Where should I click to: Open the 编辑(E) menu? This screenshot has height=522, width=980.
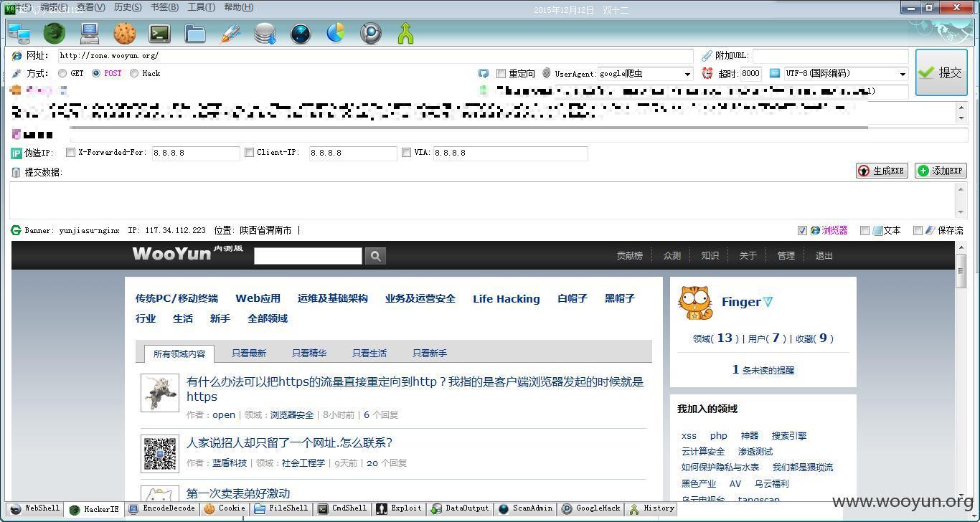(54, 7)
